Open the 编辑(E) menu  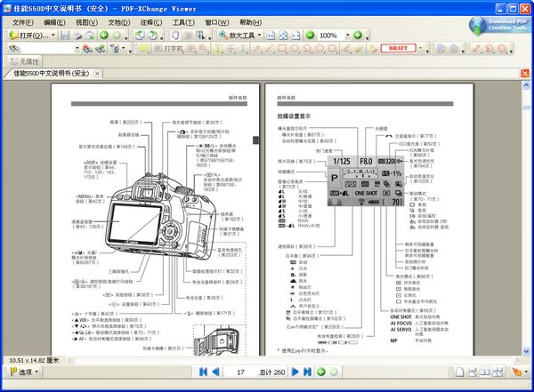click(54, 22)
